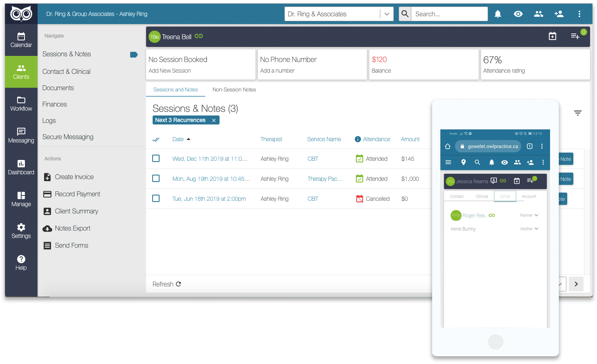
Task: Open notifications via the bell icon
Action: point(497,13)
